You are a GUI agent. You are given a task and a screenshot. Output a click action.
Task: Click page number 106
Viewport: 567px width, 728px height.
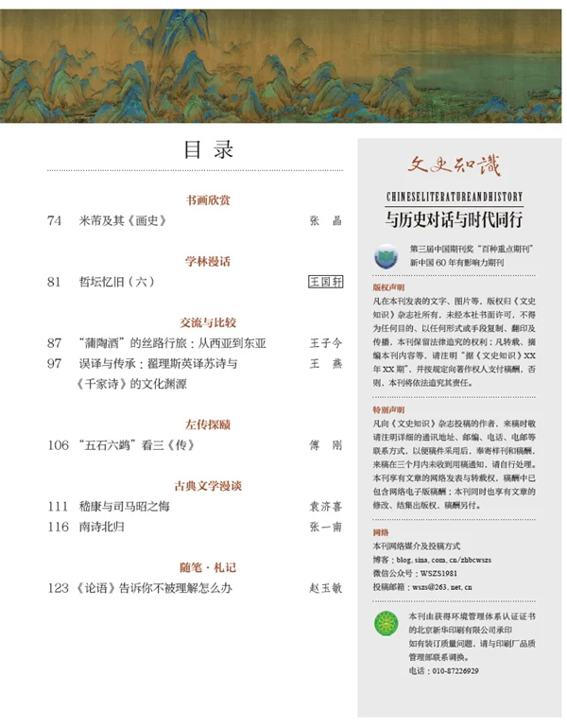(x=58, y=445)
